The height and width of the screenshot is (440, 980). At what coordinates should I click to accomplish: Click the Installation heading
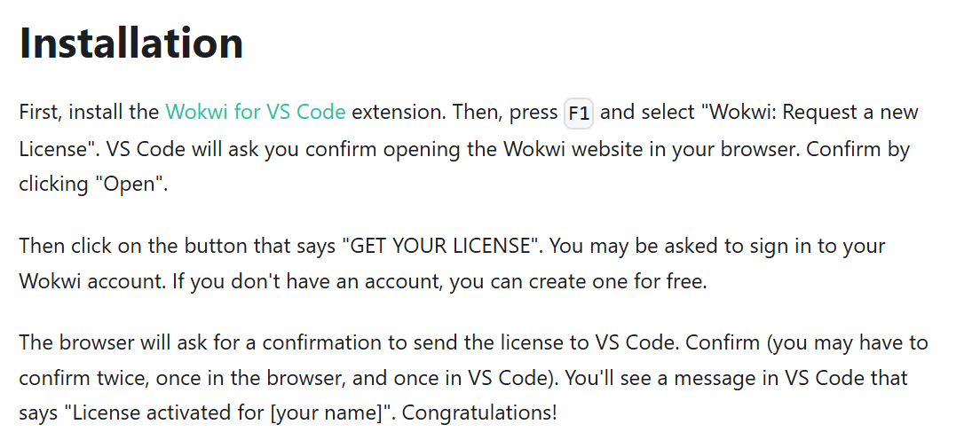pyautogui.click(x=131, y=43)
